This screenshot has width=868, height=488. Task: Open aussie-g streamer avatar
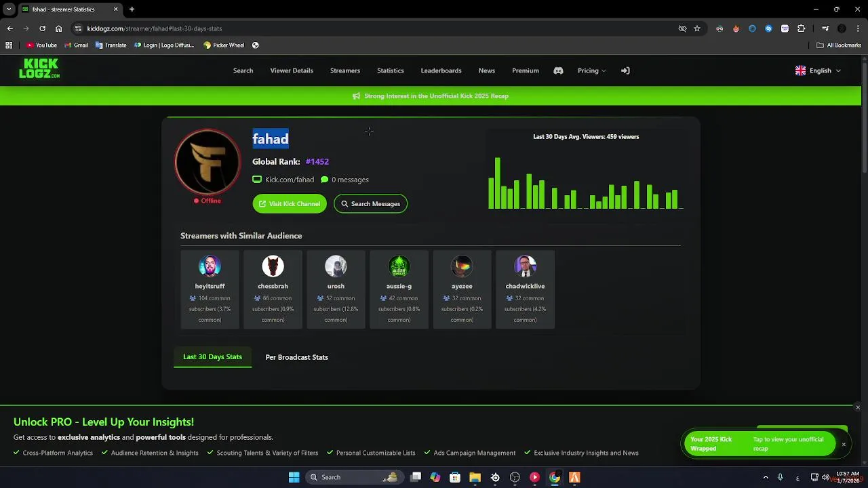[x=399, y=266]
